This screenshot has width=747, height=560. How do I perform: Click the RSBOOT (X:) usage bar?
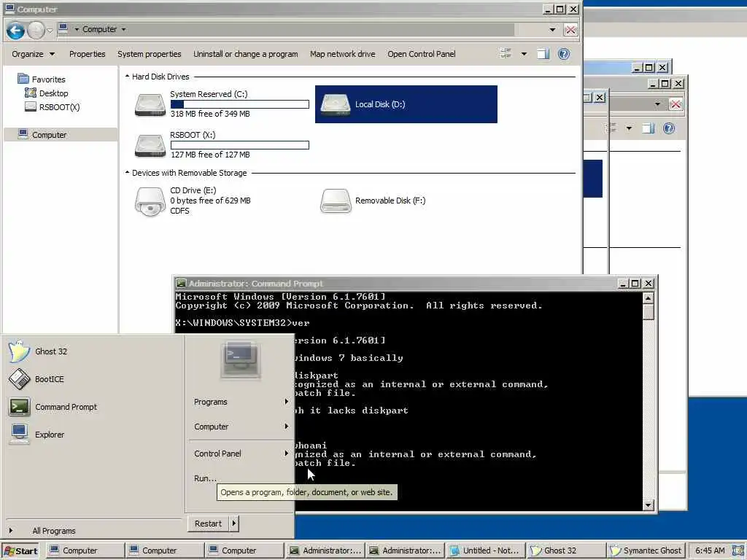pos(239,145)
